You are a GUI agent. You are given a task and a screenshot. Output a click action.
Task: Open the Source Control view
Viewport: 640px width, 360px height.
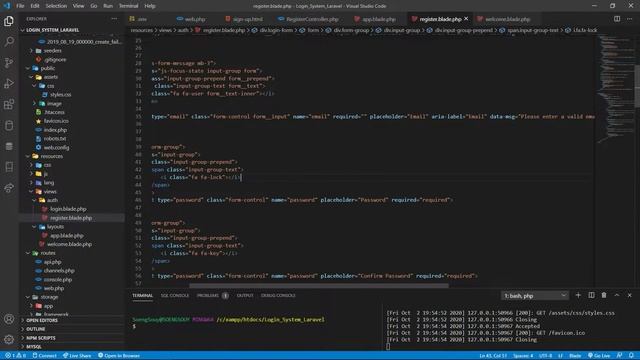pyautogui.click(x=9, y=62)
